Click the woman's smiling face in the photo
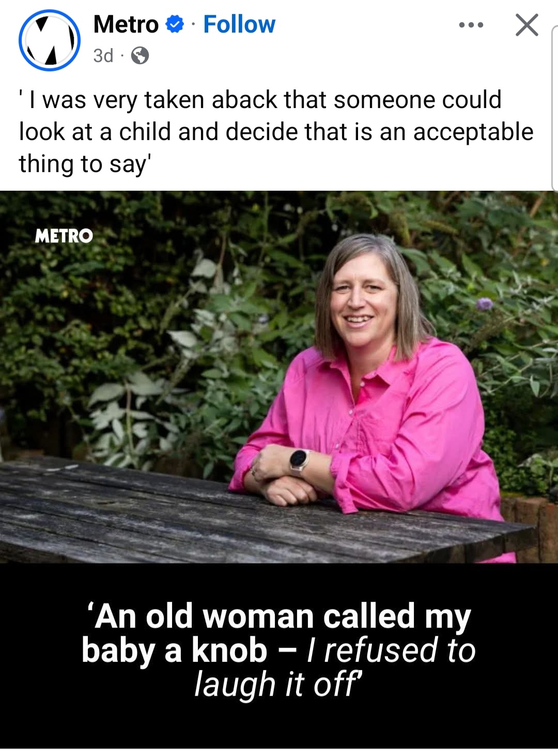Screen dimensions: 558x756 [362, 299]
